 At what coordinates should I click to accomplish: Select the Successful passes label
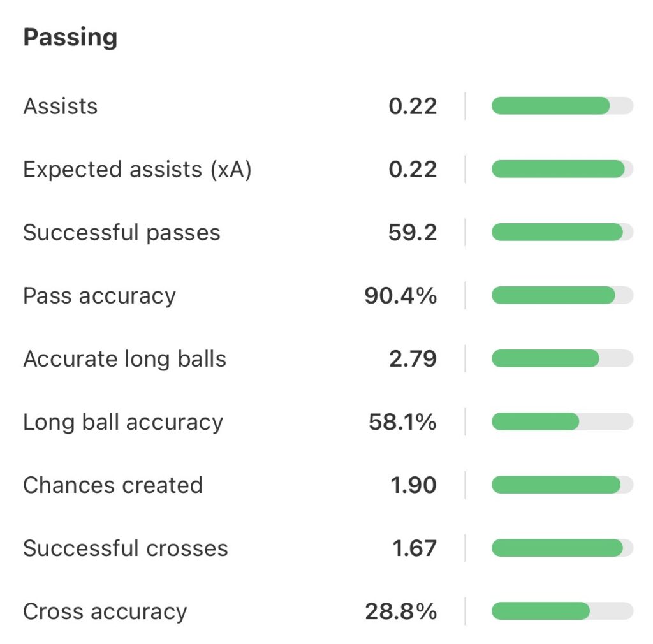click(x=121, y=232)
